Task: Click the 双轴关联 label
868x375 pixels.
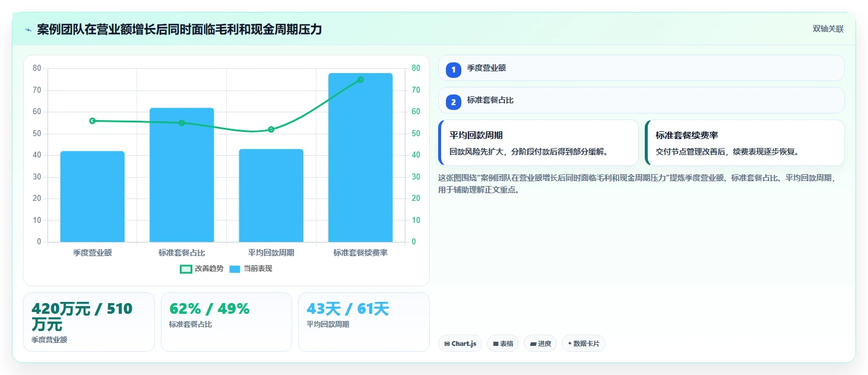Action: [828, 29]
